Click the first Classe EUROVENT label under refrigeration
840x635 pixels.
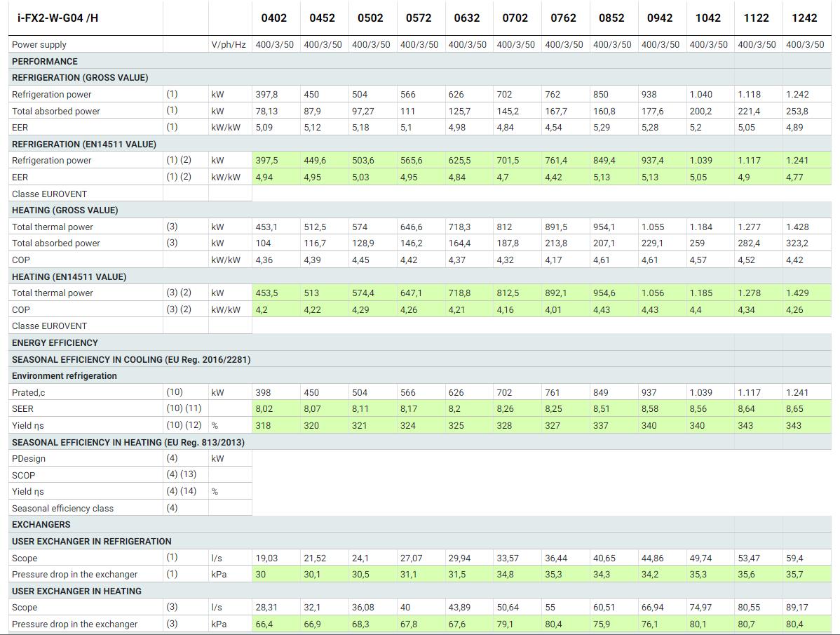coord(49,194)
